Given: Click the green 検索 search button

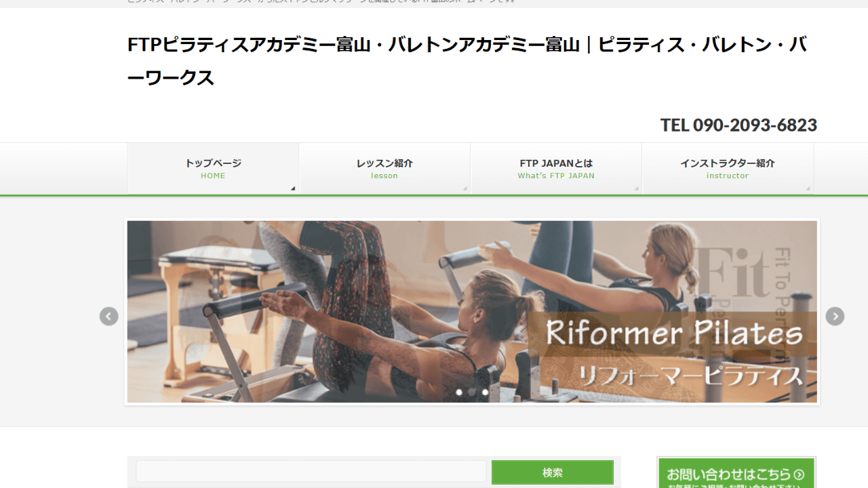Looking at the screenshot, I should click(x=553, y=472).
